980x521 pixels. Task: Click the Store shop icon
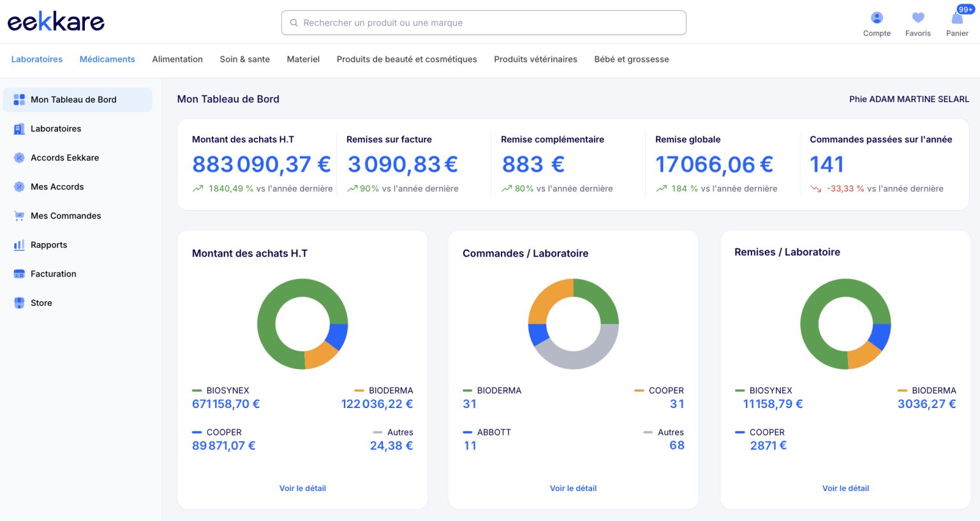[x=19, y=303]
